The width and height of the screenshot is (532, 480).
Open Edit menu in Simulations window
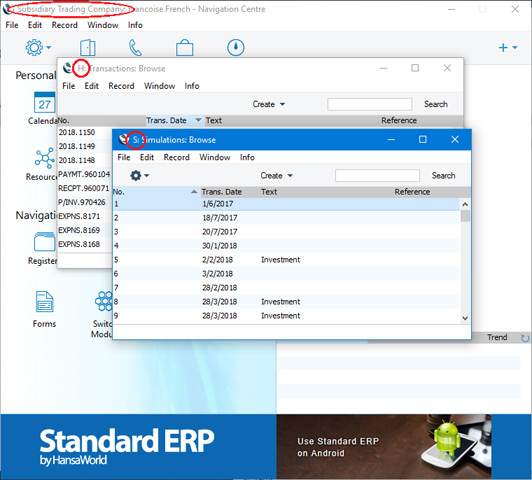(x=147, y=157)
